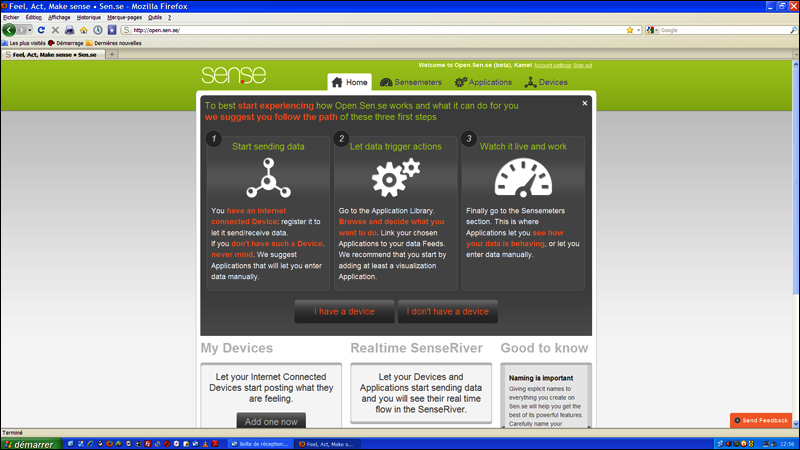Click the Start sending data heading
The image size is (800, 450).
[268, 146]
